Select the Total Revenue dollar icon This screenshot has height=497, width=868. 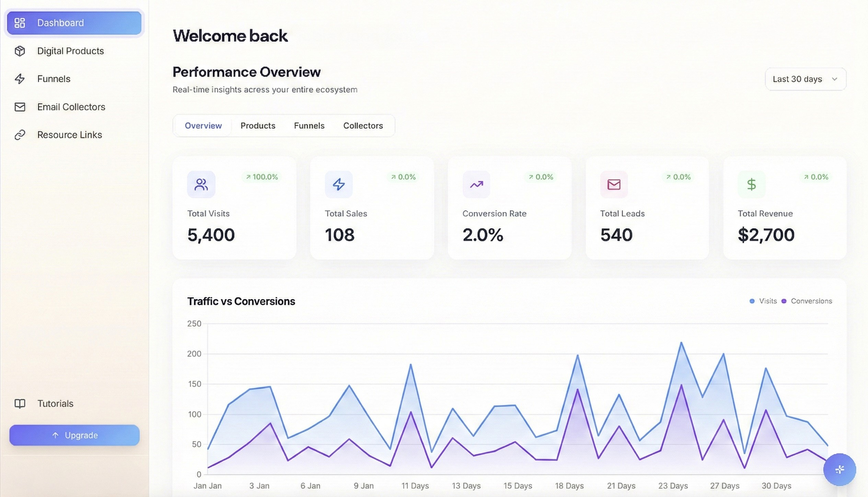pos(751,184)
